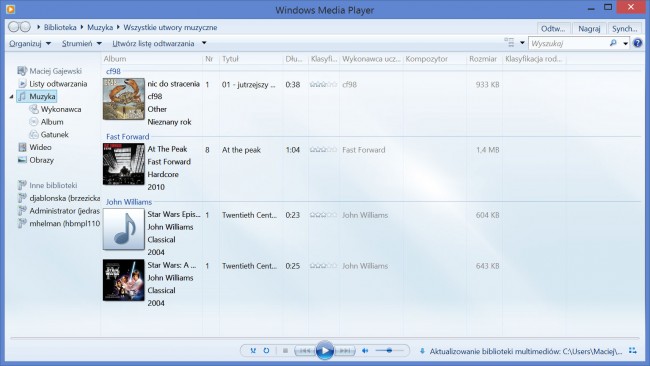Toggle shuffle playback
Screen dimensions: 650x366
(253, 351)
